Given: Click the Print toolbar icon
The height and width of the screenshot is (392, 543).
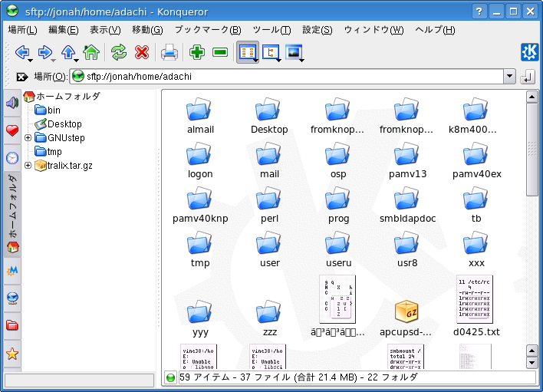Looking at the screenshot, I should [169, 52].
